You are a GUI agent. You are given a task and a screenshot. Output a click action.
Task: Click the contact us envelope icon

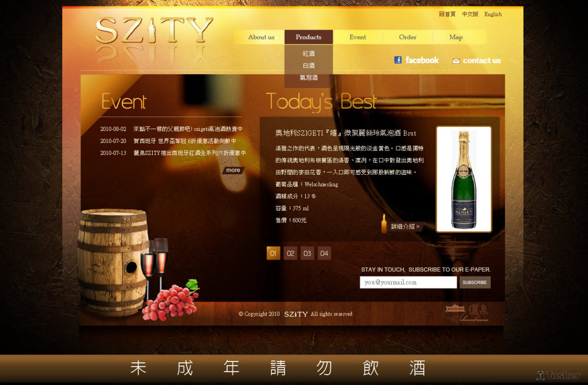[456, 61]
